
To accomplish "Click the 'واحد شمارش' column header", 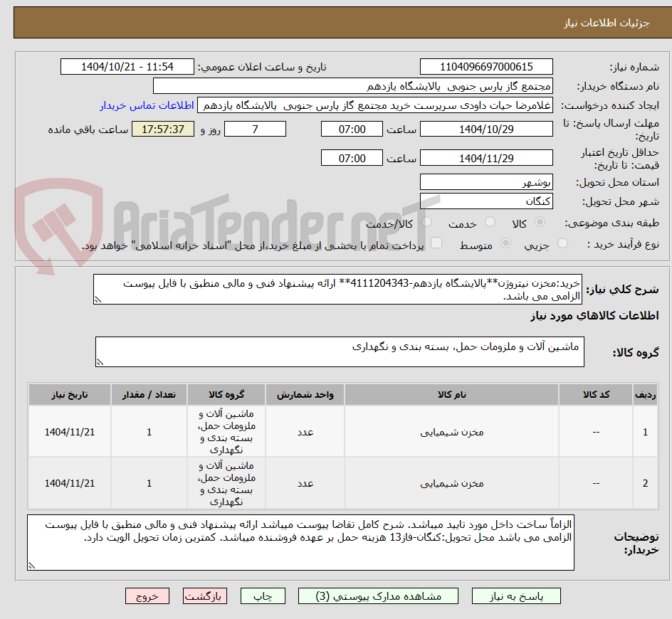I will tap(305, 395).
